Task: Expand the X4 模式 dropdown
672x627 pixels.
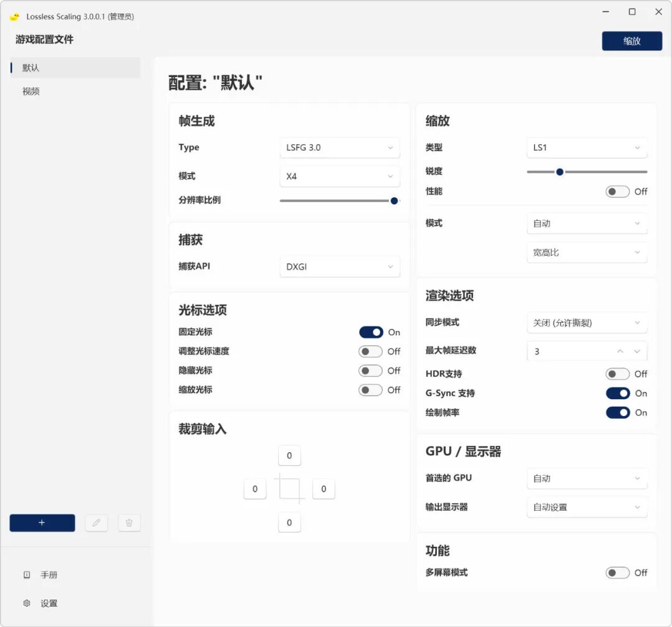Action: point(339,176)
